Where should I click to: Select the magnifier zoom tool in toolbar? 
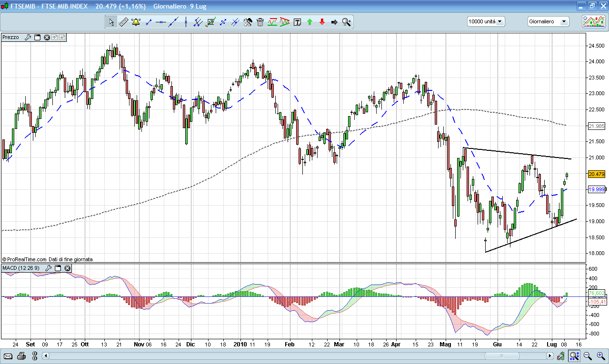click(x=346, y=22)
